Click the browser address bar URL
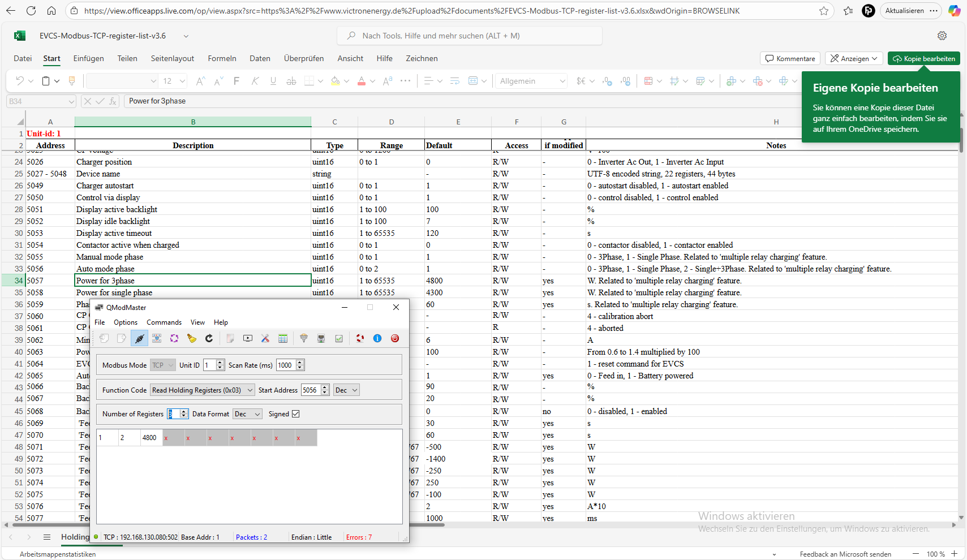 point(412,11)
